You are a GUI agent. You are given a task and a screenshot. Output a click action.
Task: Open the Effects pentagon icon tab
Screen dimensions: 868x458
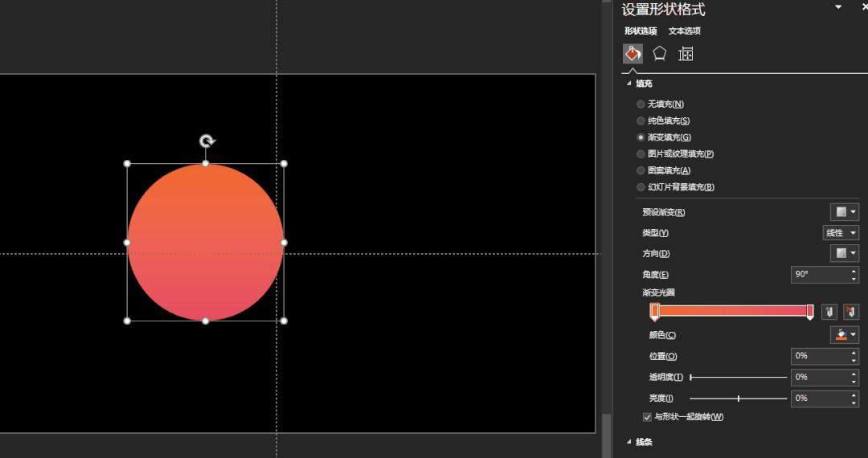[x=659, y=54]
